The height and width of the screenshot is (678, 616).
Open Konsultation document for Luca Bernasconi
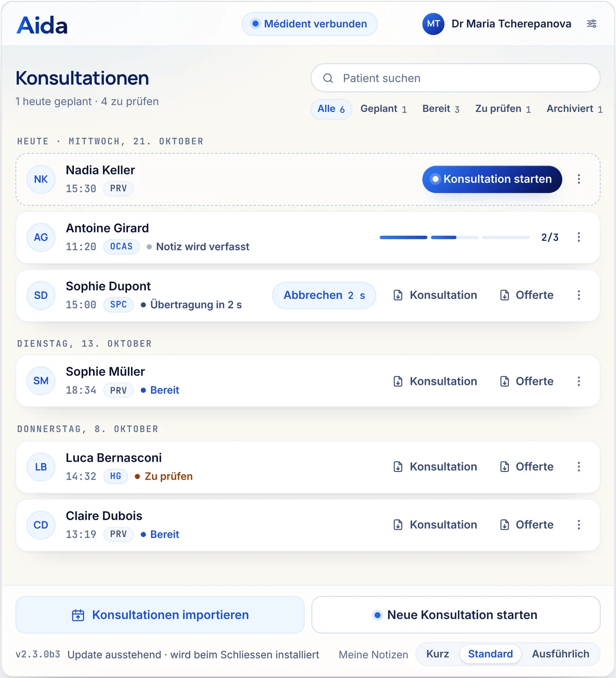pyautogui.click(x=435, y=466)
